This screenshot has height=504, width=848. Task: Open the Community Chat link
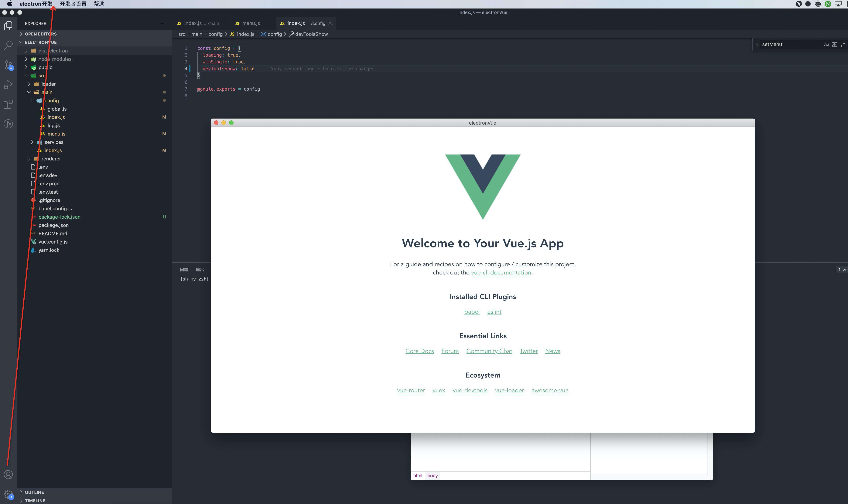[x=489, y=351]
